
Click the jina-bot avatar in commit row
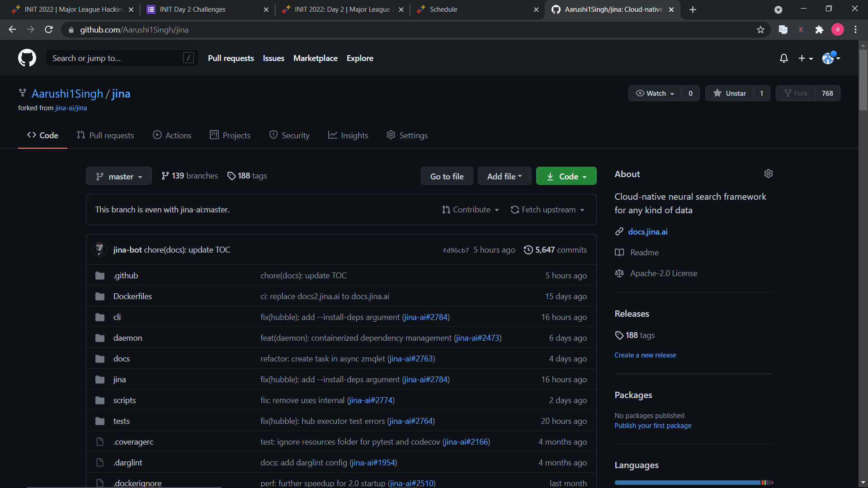(x=99, y=249)
